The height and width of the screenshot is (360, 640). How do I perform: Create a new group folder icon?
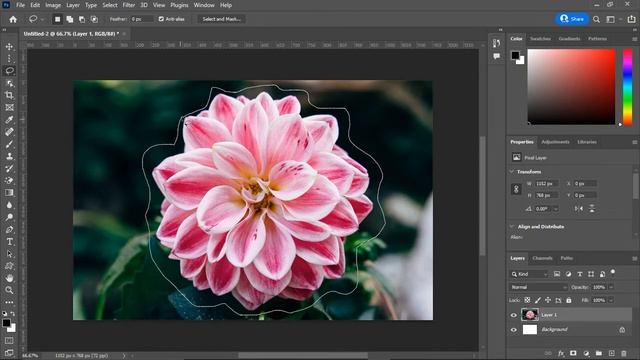point(599,353)
